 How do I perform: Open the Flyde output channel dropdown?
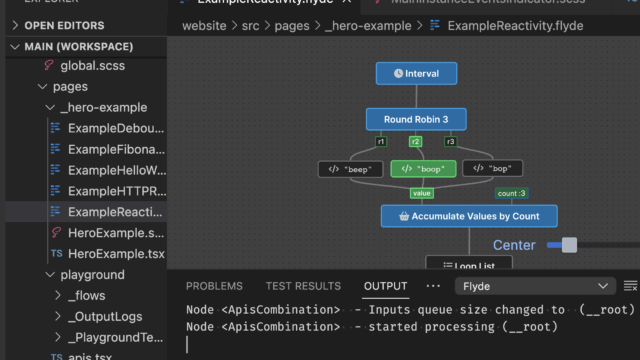pyautogui.click(x=535, y=286)
